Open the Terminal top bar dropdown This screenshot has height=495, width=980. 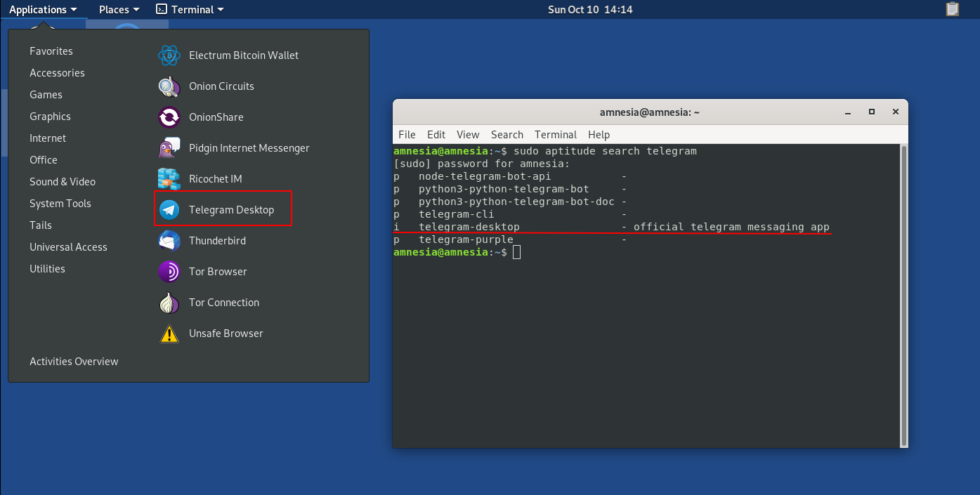(190, 10)
